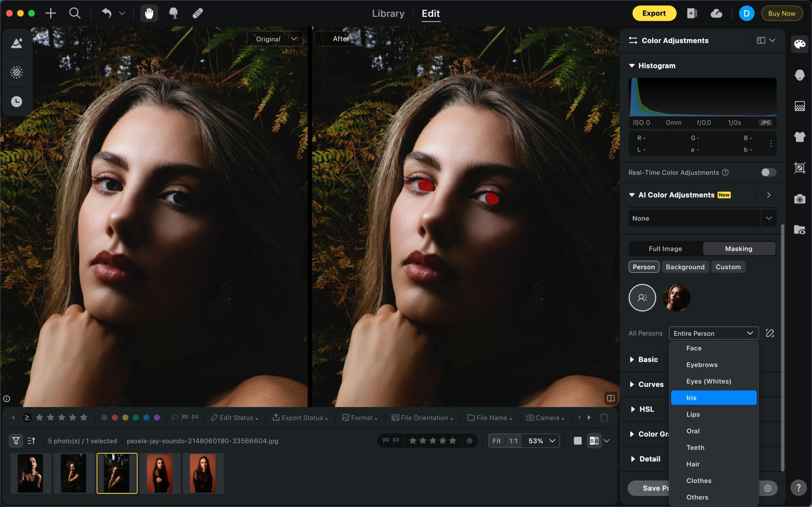
Task: Switch to Full Image mode
Action: click(665, 249)
